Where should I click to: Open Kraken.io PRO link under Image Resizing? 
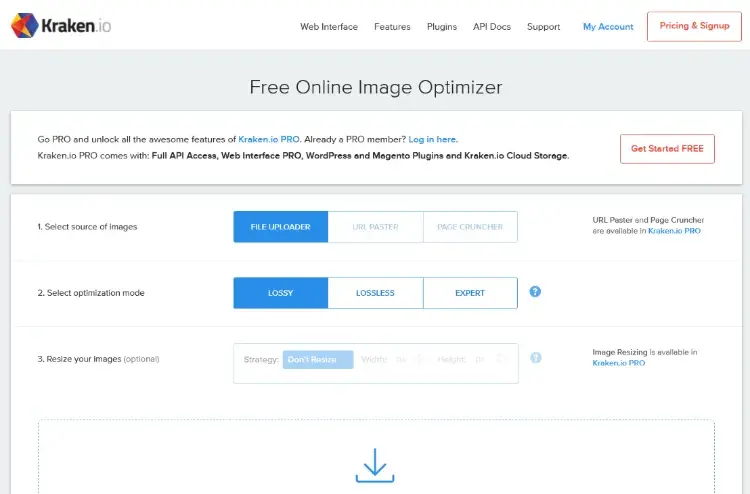click(618, 363)
